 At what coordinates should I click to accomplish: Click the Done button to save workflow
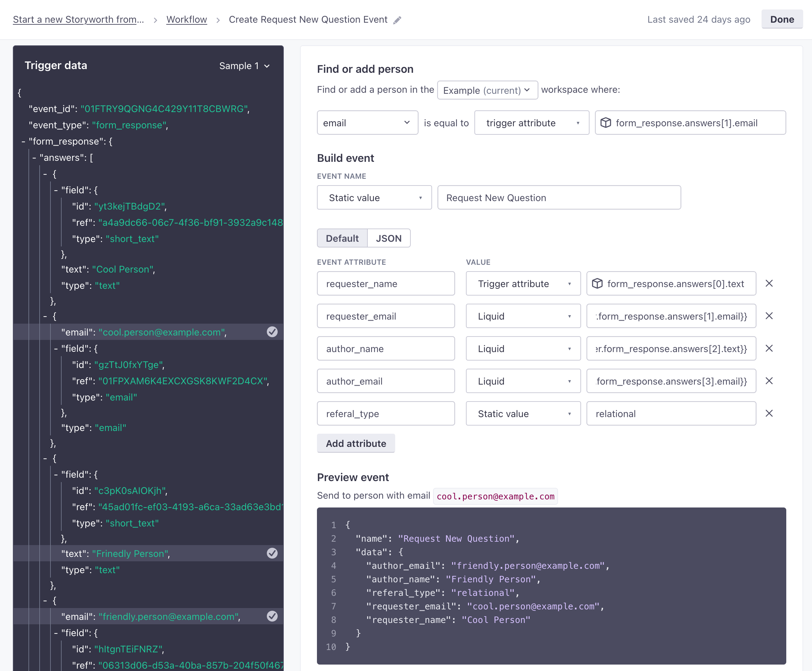782,19
